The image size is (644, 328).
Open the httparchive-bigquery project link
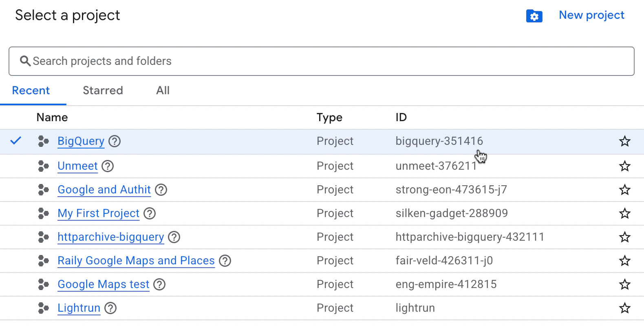(111, 237)
